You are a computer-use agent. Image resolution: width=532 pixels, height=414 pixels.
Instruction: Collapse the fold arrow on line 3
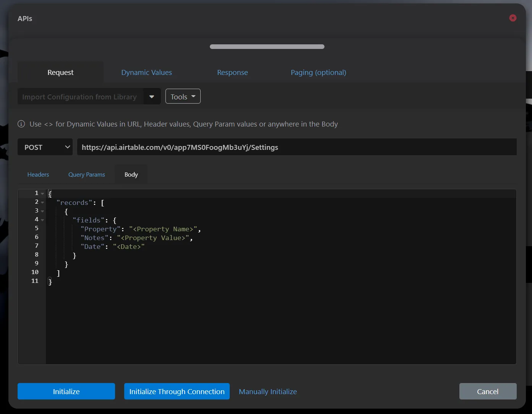click(42, 211)
